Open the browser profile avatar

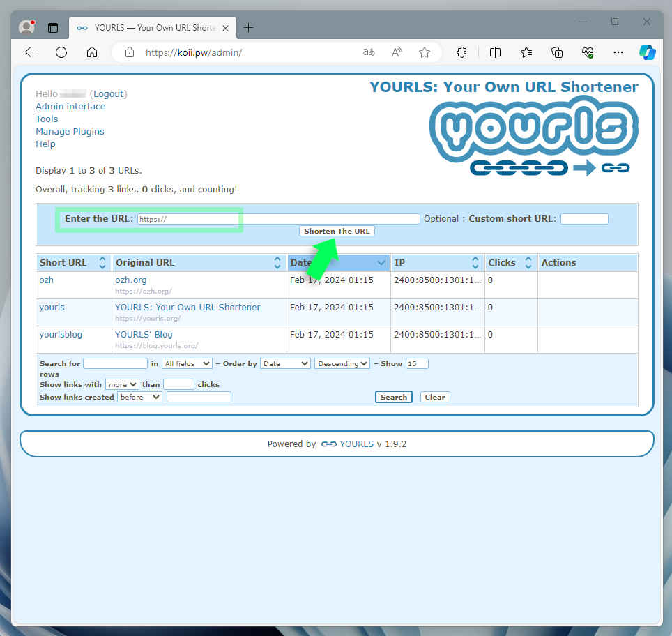(x=26, y=27)
